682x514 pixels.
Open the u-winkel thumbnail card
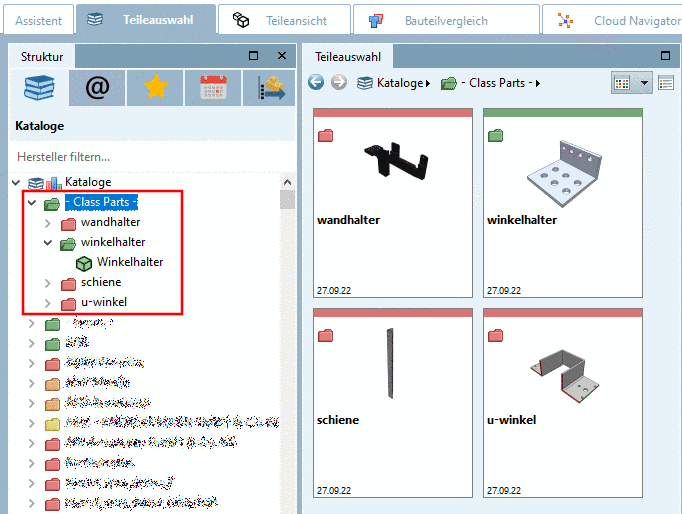click(563, 403)
